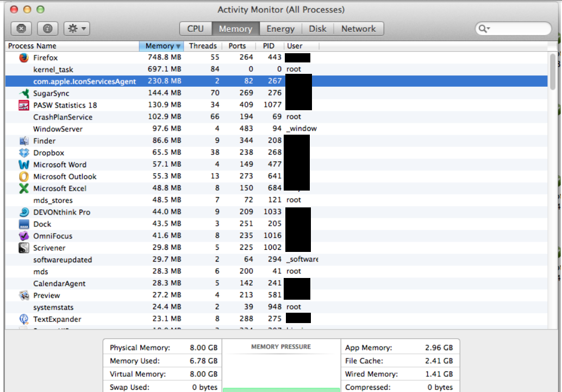Click Microsoft Word memory value 57.1 MB

(167, 165)
